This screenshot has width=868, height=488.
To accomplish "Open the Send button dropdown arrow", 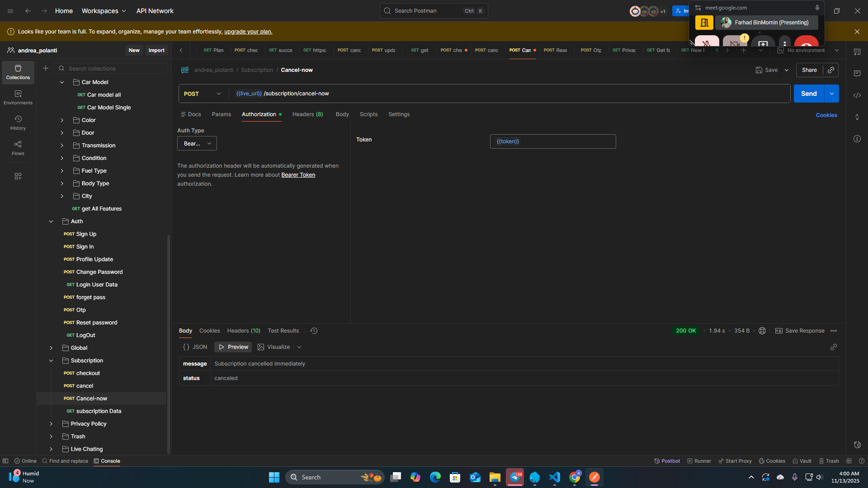I will 832,94.
